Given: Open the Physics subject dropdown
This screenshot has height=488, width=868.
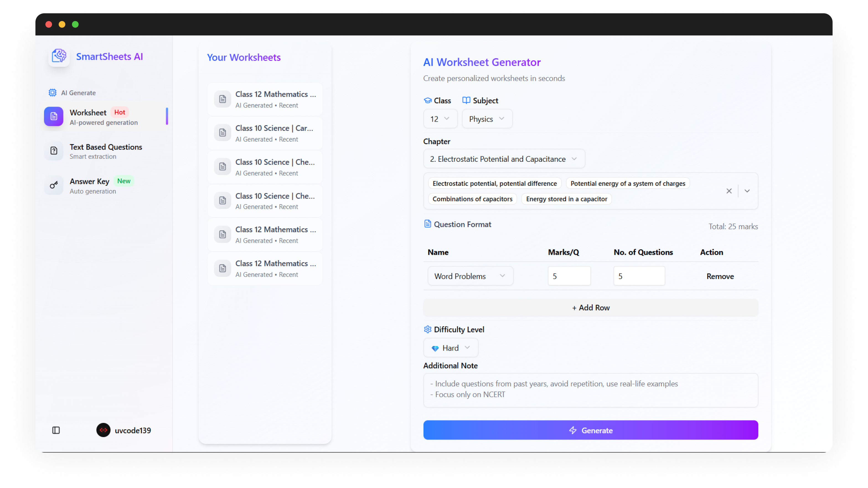Looking at the screenshot, I should pos(487,119).
